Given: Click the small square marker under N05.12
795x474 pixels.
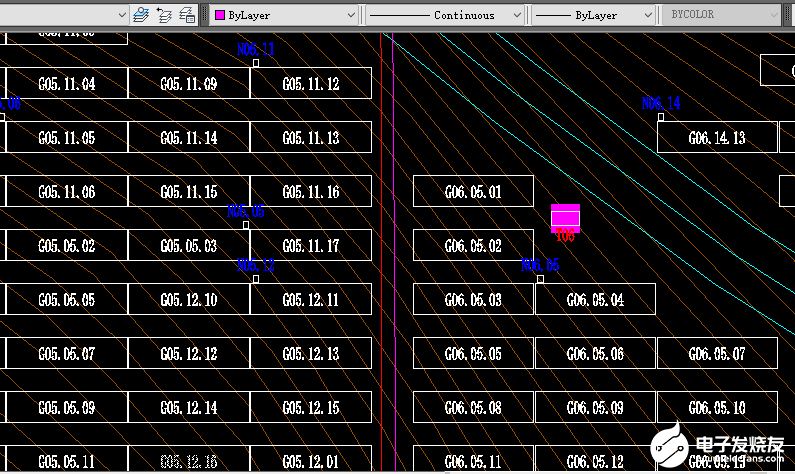Looking at the screenshot, I should 256,279.
